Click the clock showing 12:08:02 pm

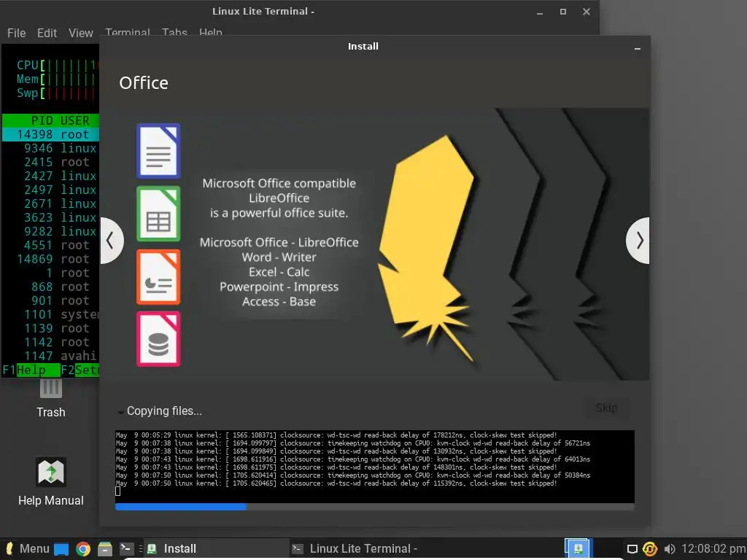pos(713,548)
